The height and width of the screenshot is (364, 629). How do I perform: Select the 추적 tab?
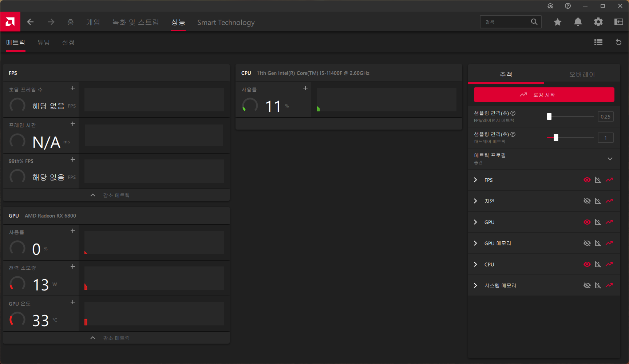tap(506, 74)
